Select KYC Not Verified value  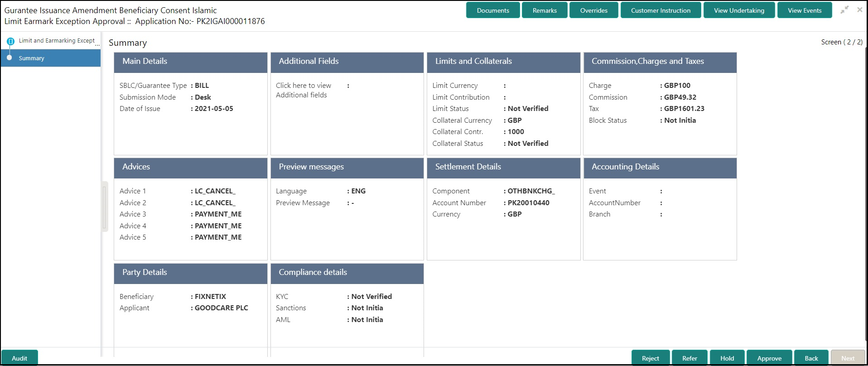[371, 297]
